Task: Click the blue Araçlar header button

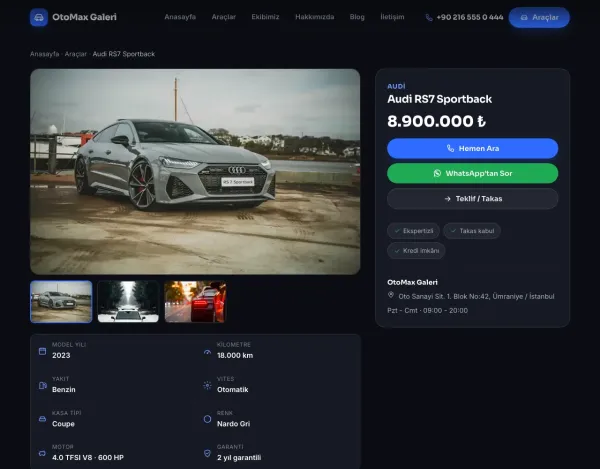Action: (x=539, y=18)
